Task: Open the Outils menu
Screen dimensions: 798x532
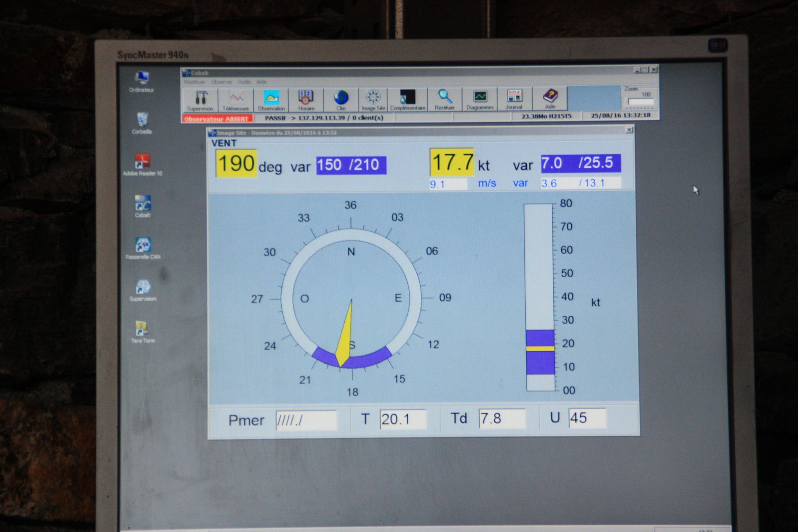Action: 244,82
